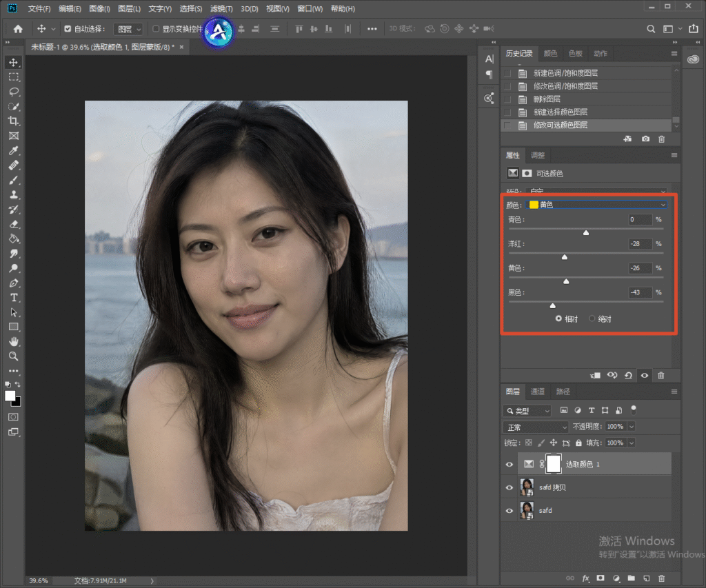Select the Paint Bucket tool

14,239
